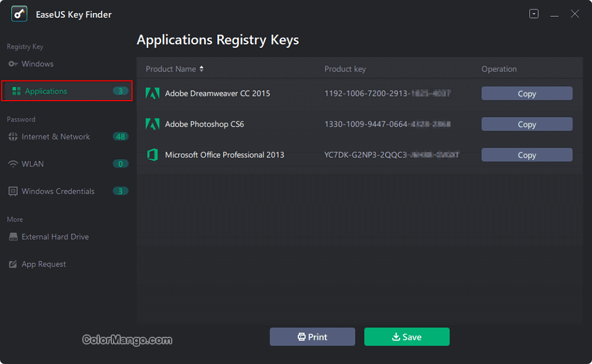Select the Dreamweaver product key 1192-1006-7200-2913

click(x=388, y=94)
